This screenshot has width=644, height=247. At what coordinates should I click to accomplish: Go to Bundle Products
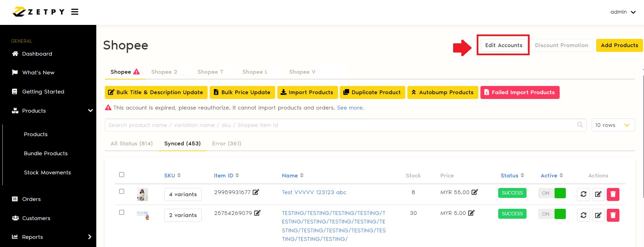click(x=46, y=154)
